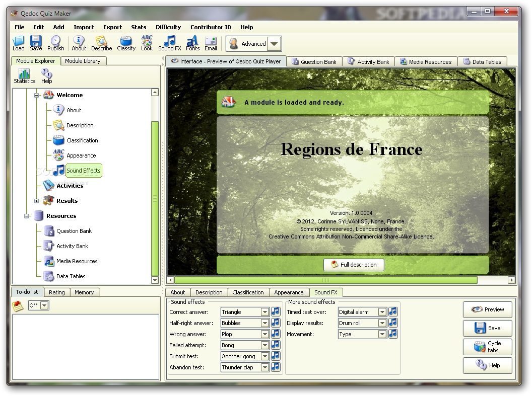Viewport: 532px width, 396px height.
Task: Select Activities in the module tree
Action: click(70, 186)
